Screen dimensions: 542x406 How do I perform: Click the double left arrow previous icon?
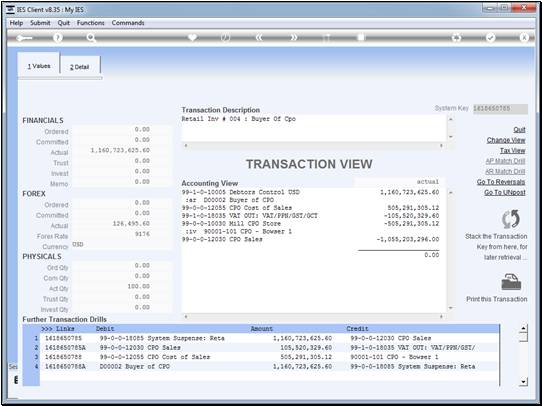click(x=259, y=38)
